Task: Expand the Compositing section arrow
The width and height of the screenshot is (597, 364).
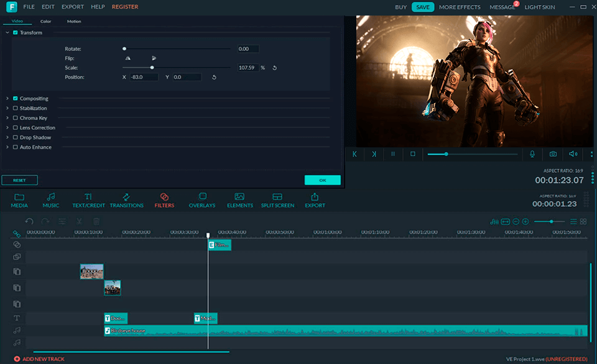Action: click(7, 99)
